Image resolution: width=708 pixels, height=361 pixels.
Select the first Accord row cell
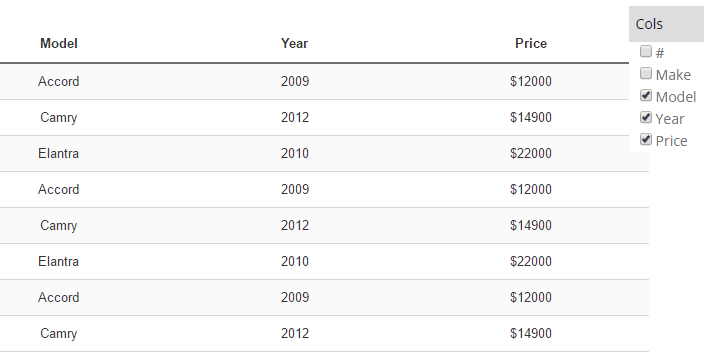pyautogui.click(x=59, y=81)
